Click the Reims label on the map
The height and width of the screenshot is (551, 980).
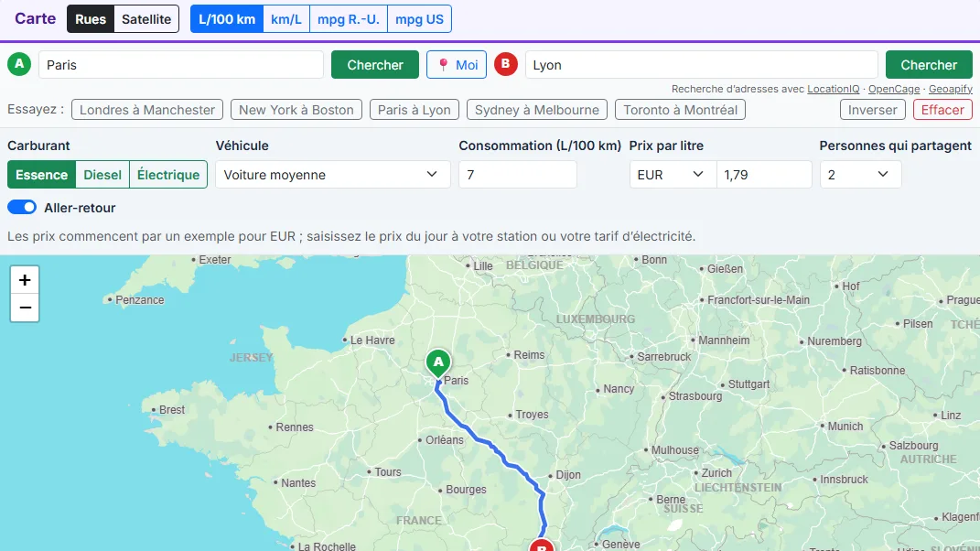(x=529, y=354)
